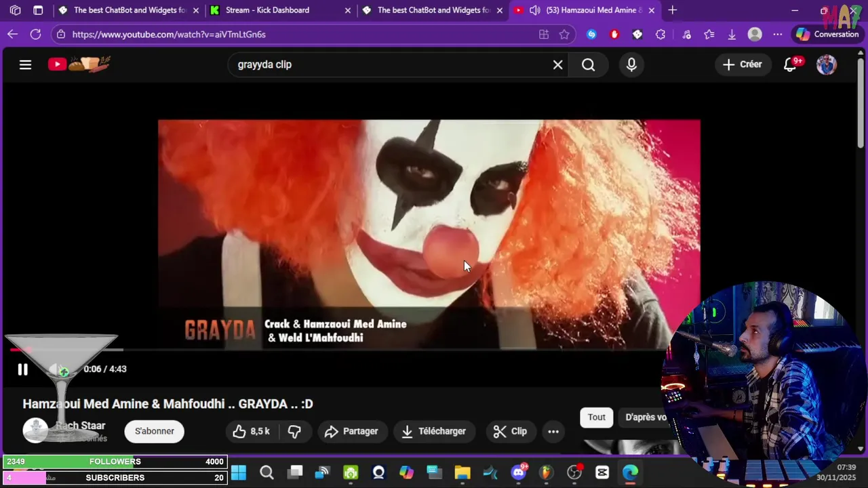
Task: Open browser Downloads arrow icon
Action: (732, 34)
